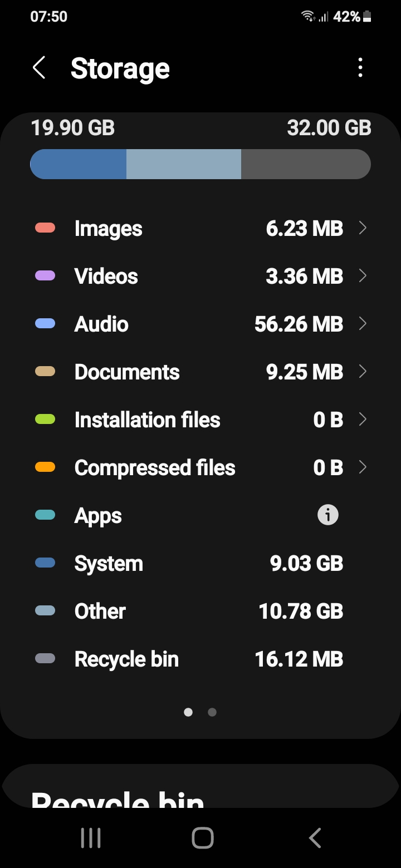The height and width of the screenshot is (868, 401).
Task: Tap the salmon Images color indicator
Action: click(x=45, y=228)
